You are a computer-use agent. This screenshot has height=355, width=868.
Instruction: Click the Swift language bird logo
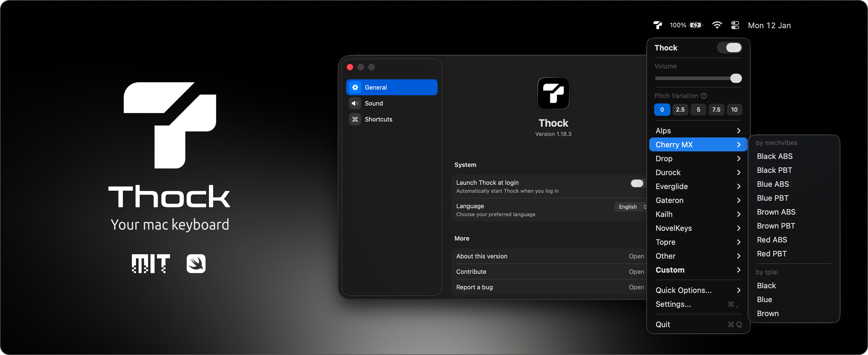point(196,264)
